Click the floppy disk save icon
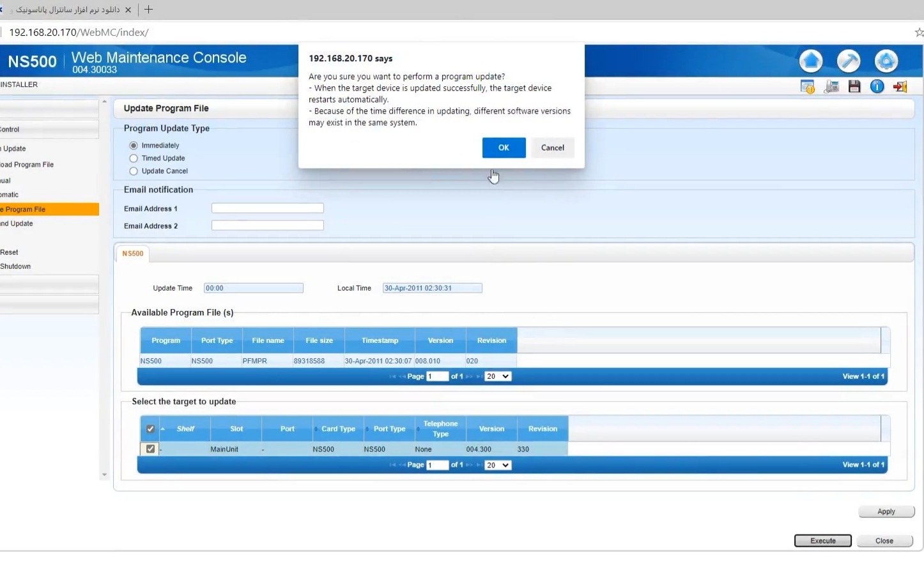 (854, 86)
